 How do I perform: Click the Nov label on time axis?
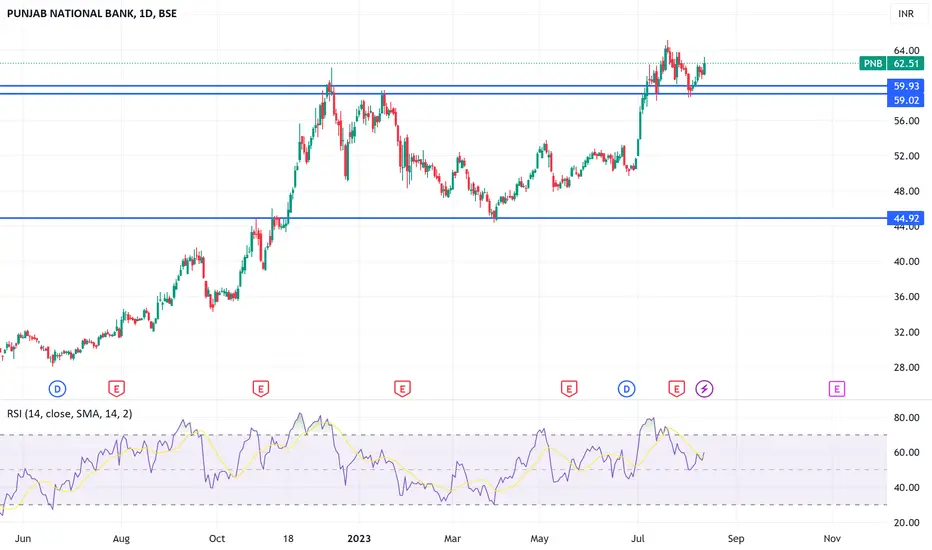832,538
